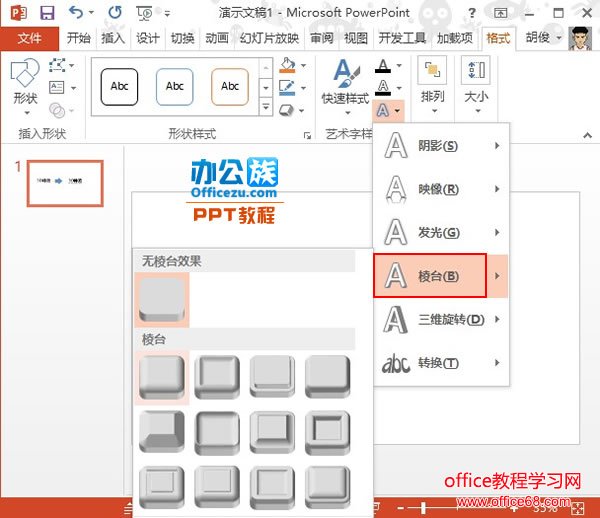Switch to the 切换 Transitions tab
Screen dimensions: 600x518
click(183, 38)
